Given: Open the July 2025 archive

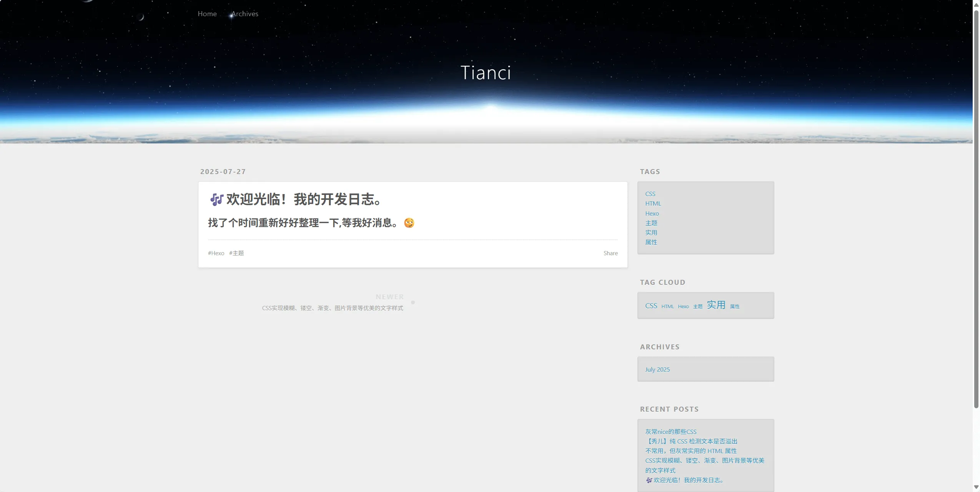Looking at the screenshot, I should pos(657,370).
